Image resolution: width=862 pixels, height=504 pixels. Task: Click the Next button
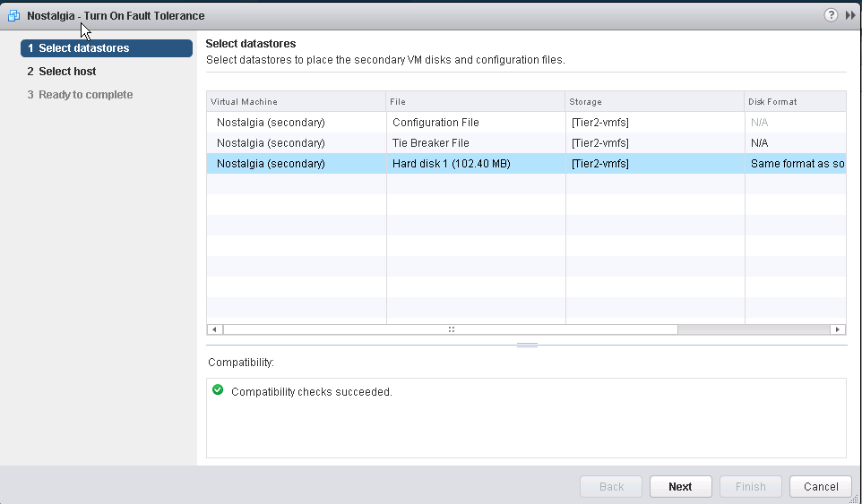[681, 486]
